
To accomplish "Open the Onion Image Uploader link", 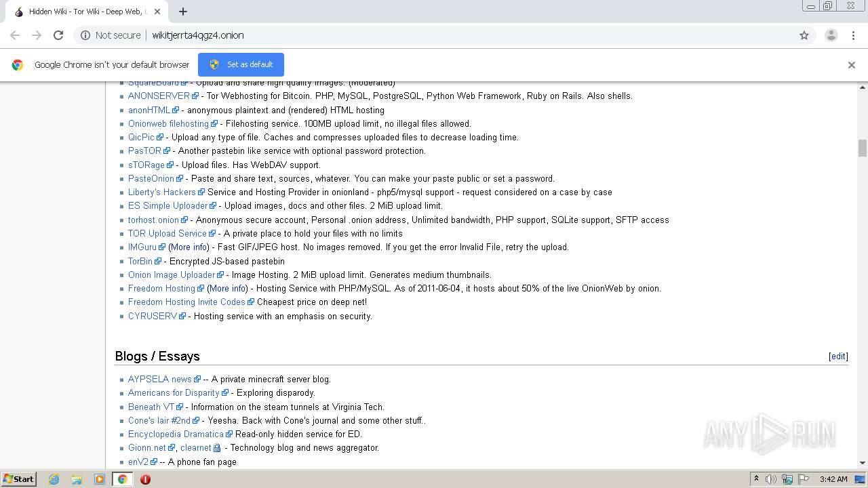I will [x=172, y=274].
